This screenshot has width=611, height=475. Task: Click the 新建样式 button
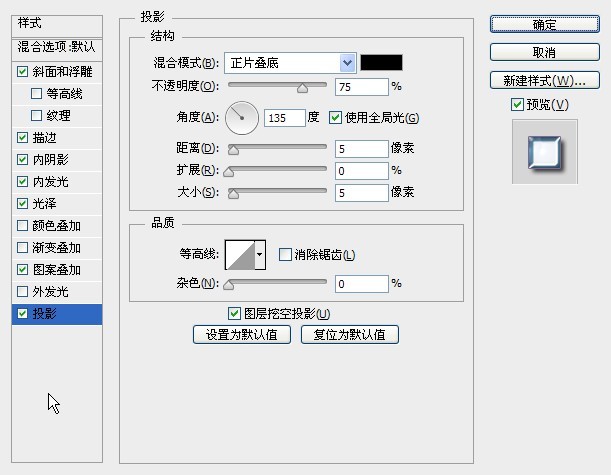pos(544,80)
